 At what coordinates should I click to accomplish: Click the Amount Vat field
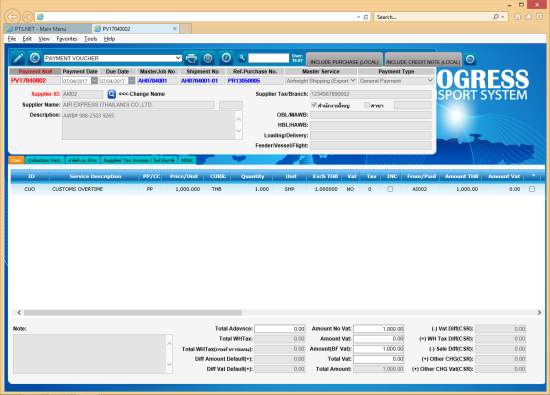378,339
